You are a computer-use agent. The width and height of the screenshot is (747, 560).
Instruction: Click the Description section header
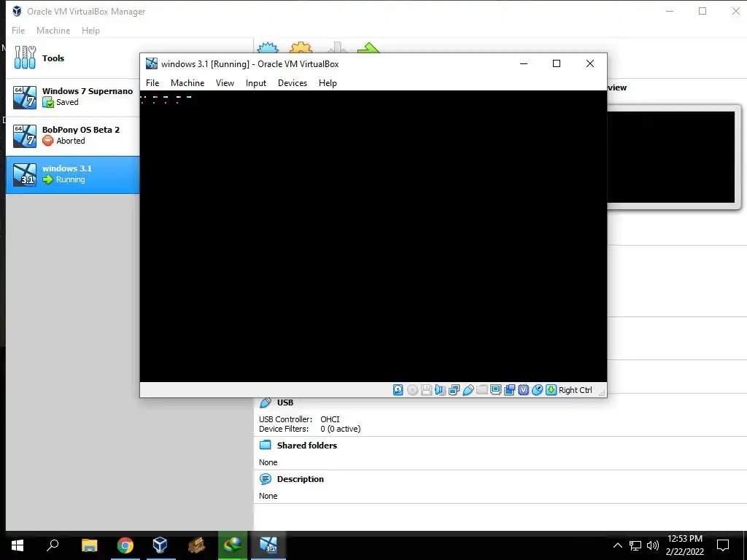click(300, 479)
